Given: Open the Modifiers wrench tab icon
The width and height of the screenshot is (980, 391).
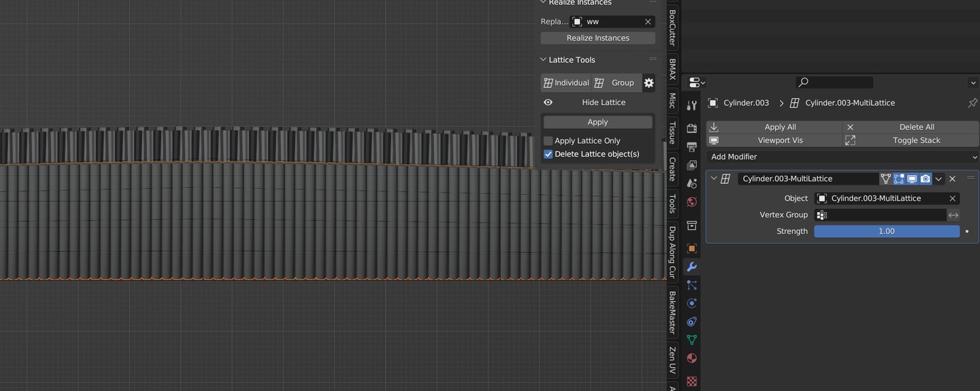Looking at the screenshot, I should pos(691,267).
